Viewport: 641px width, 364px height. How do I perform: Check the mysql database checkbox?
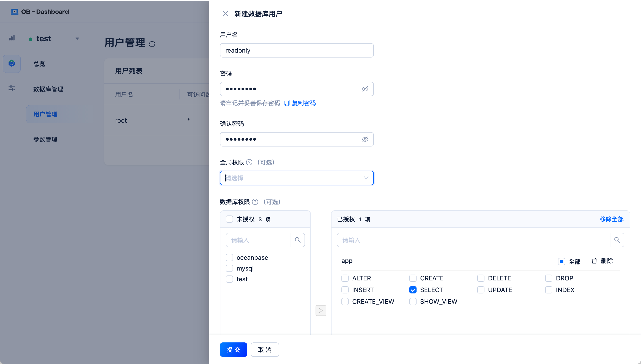[x=229, y=268]
